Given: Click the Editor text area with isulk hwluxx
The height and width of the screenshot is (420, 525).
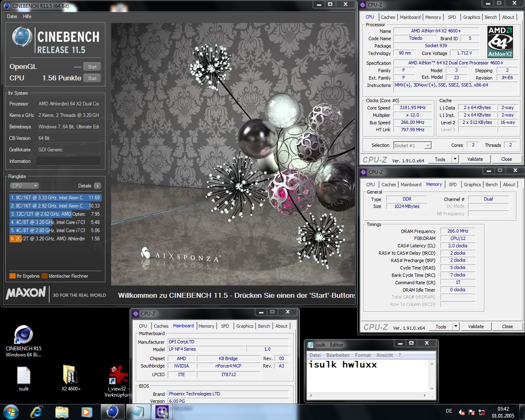Looking at the screenshot, I should click(367, 375).
